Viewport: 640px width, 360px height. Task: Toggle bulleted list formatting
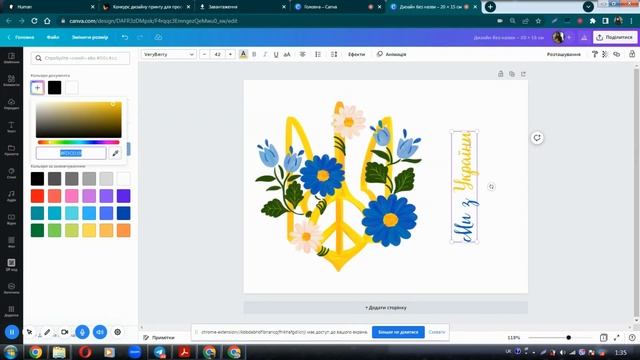coord(318,54)
